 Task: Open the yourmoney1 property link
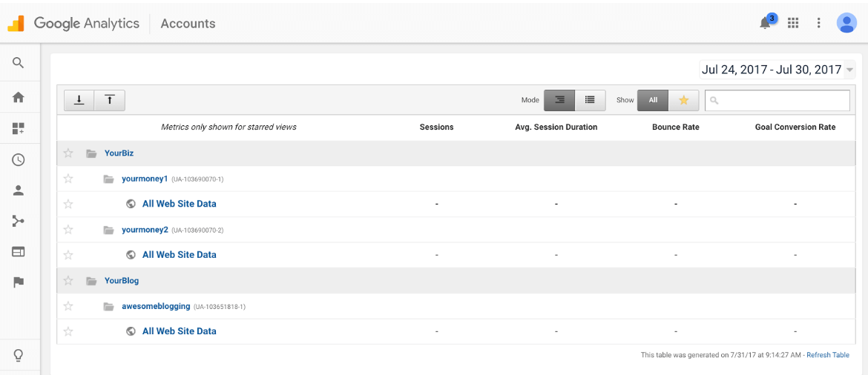coord(145,179)
